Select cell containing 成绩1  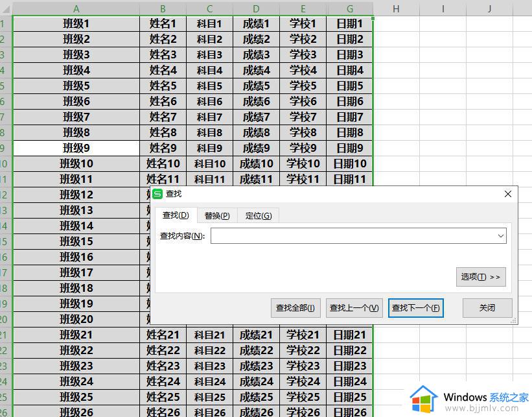256,24
